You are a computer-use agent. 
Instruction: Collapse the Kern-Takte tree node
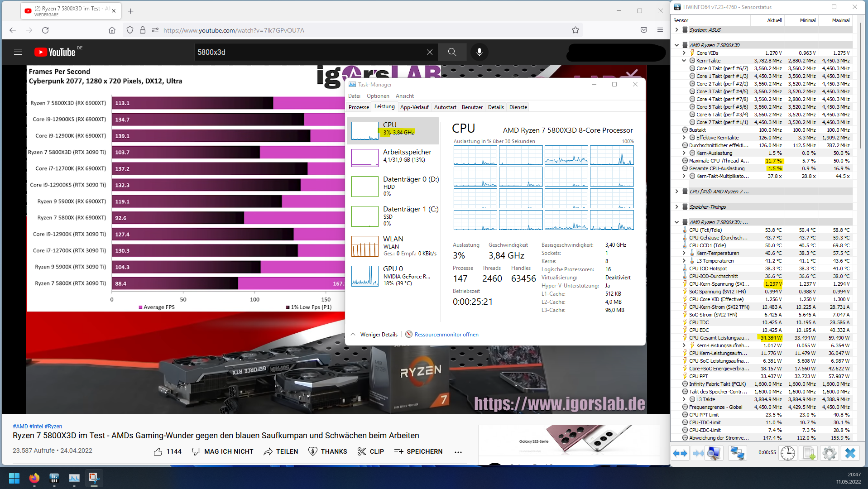(684, 61)
